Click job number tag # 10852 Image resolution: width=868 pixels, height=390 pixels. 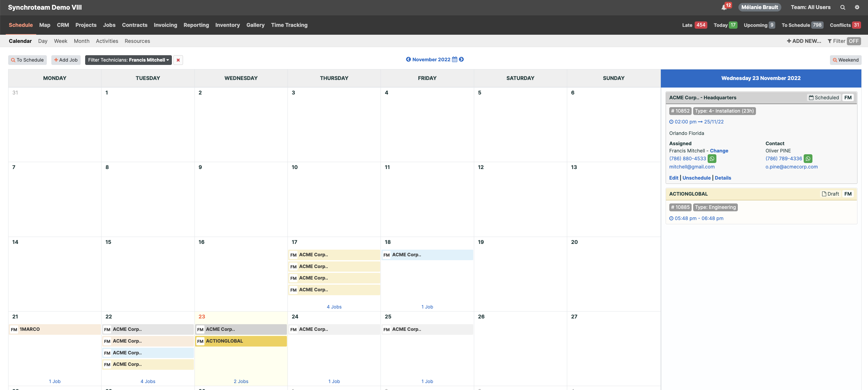[680, 111]
